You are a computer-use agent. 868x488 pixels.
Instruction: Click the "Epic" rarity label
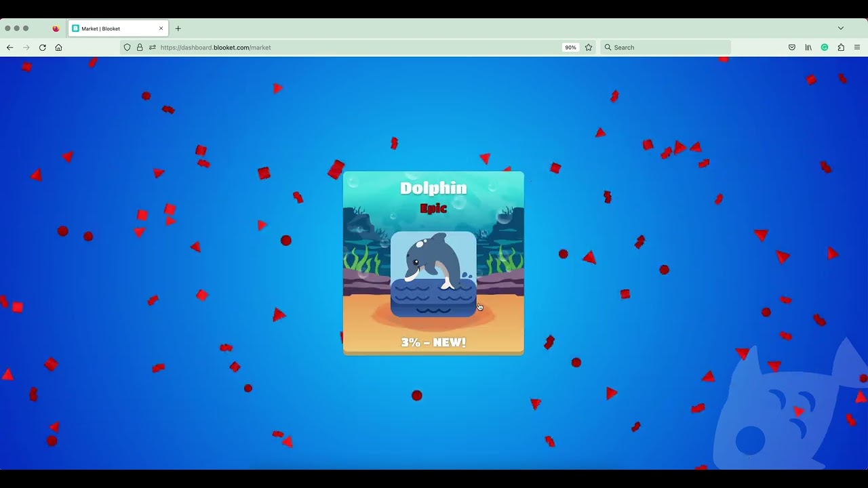point(433,209)
